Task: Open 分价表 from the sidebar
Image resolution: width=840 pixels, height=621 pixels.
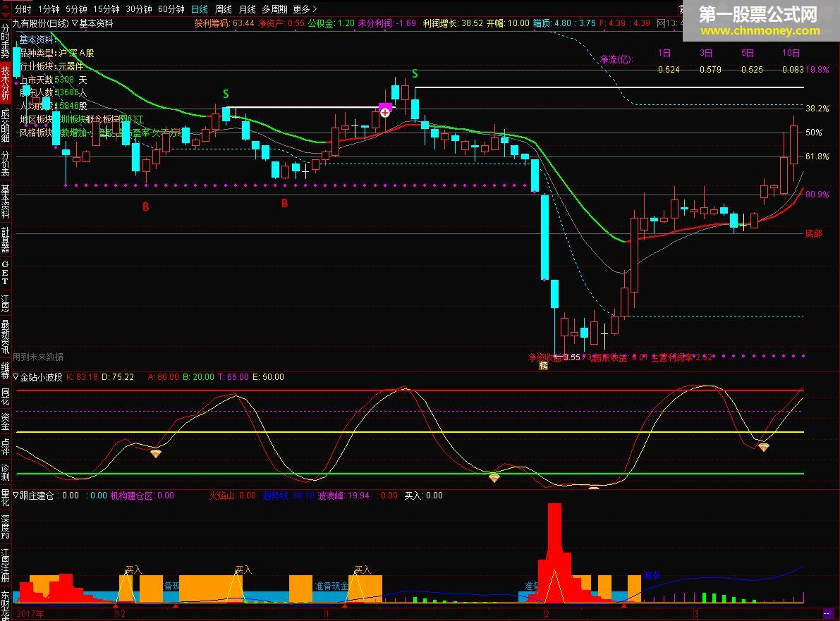Action: (6, 164)
